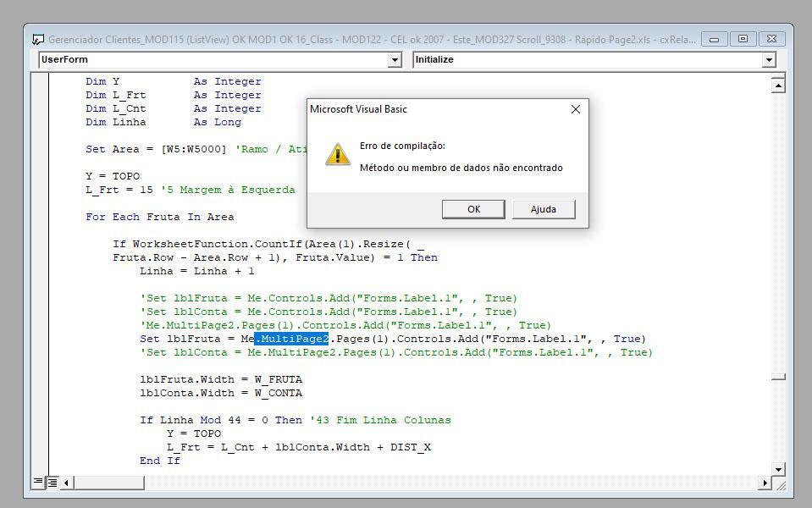This screenshot has width=812, height=508.
Task: Click 'Método ou membro de dados não encontrado' text
Action: (461, 168)
